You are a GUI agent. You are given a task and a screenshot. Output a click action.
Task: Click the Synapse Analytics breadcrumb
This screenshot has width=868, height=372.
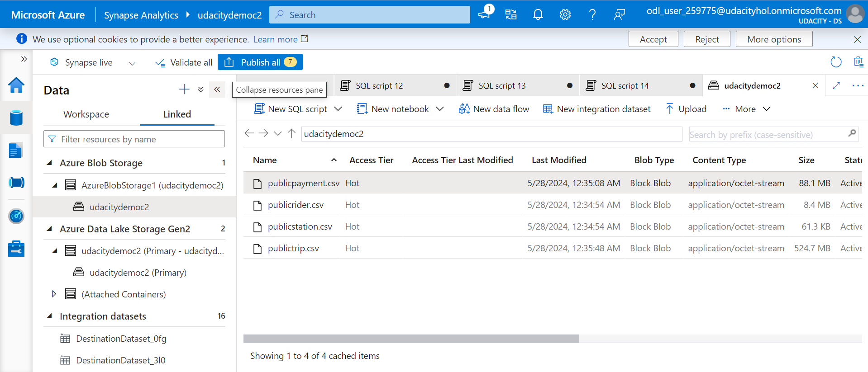click(x=141, y=15)
